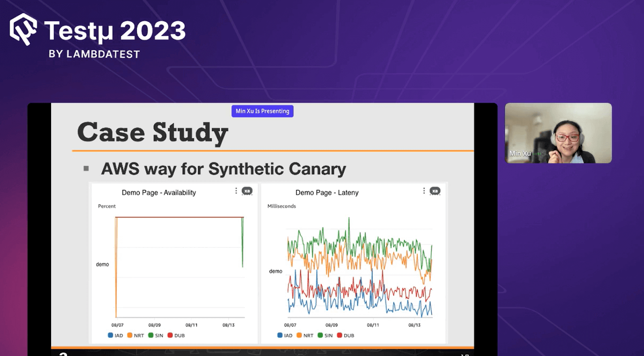The width and height of the screenshot is (644, 356).
Task: Click the green SIN swatch in Availability legend
Action: [151, 335]
